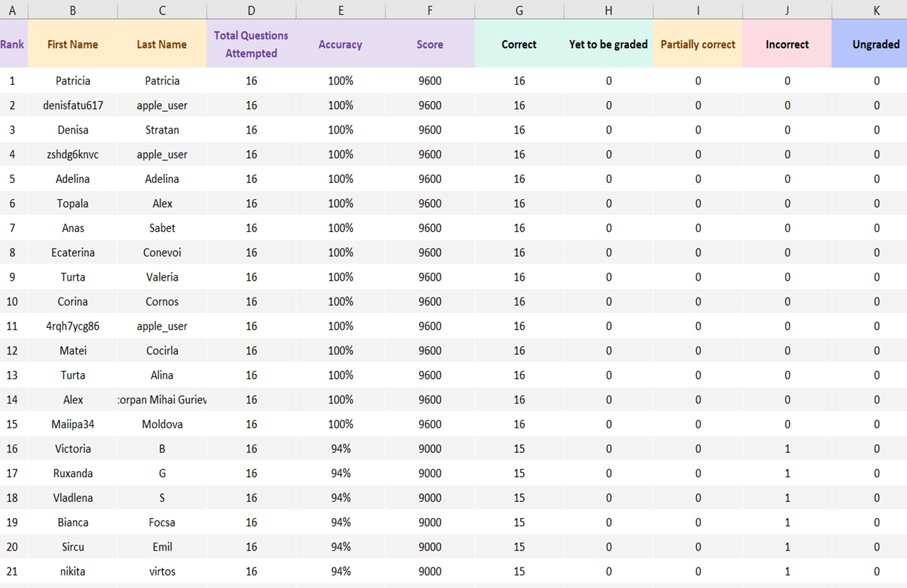
Task: Click the pink Incorrect header cell
Action: tap(787, 45)
